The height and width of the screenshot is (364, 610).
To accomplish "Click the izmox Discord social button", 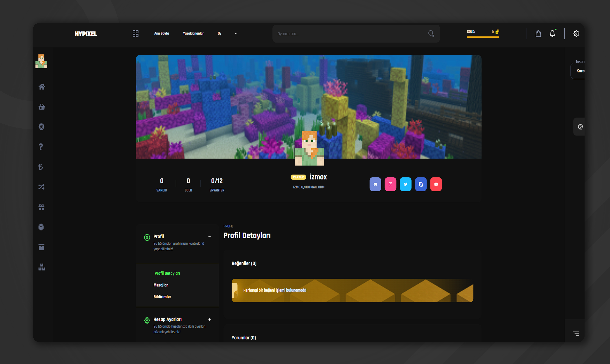I will pos(375,184).
